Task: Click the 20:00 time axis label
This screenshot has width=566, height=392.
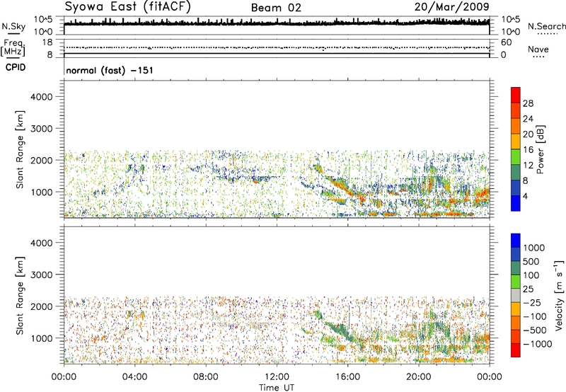Action: pyautogui.click(x=418, y=377)
